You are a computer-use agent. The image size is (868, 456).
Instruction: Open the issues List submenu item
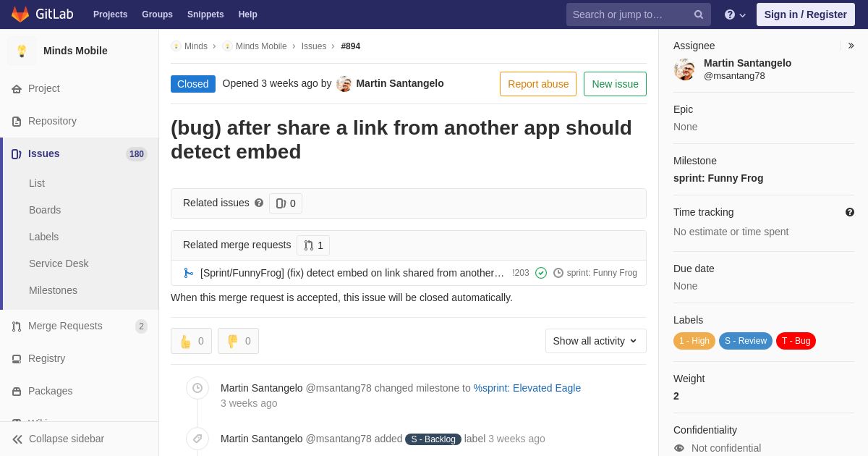[x=37, y=183]
